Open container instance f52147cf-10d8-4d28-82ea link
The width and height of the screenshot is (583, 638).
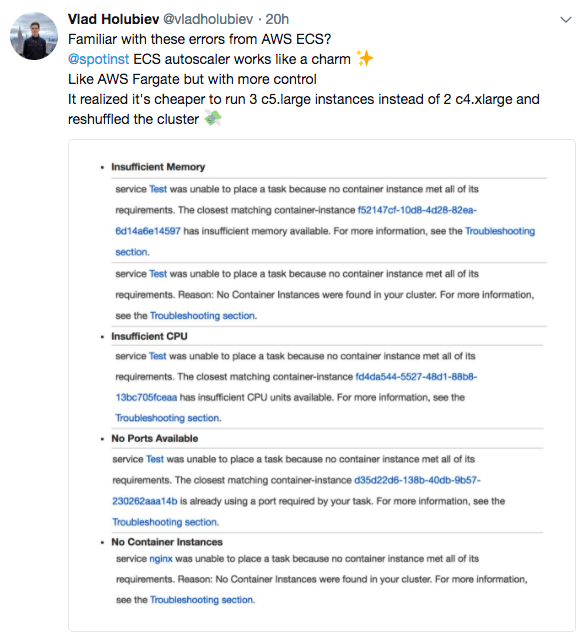(x=417, y=210)
